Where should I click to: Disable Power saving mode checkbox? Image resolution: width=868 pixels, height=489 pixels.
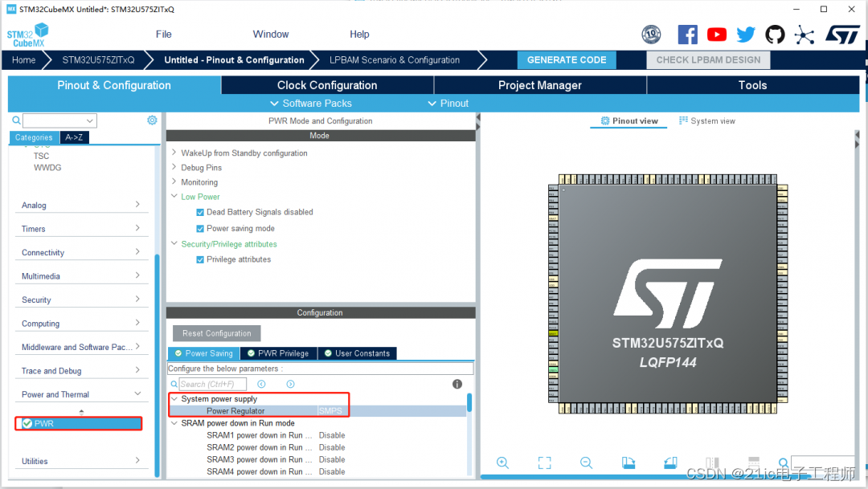[x=200, y=227]
